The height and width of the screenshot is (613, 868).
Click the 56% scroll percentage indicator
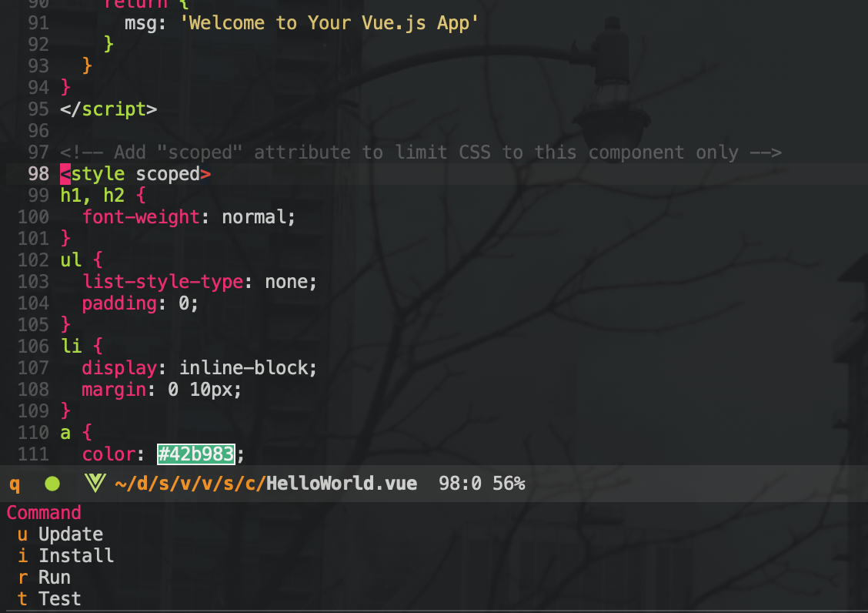click(509, 484)
